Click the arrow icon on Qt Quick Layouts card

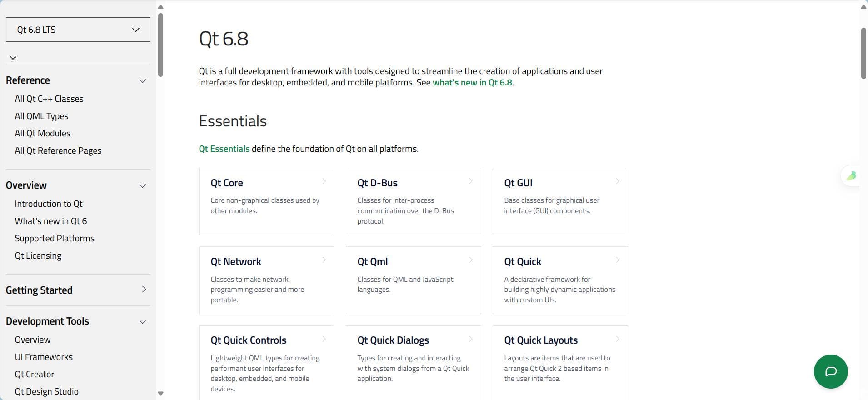[618, 339]
